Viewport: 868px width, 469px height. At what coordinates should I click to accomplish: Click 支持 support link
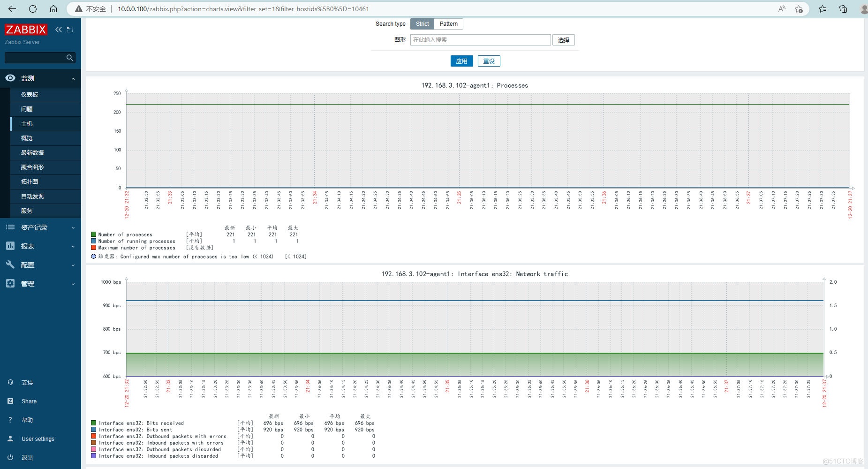27,383
